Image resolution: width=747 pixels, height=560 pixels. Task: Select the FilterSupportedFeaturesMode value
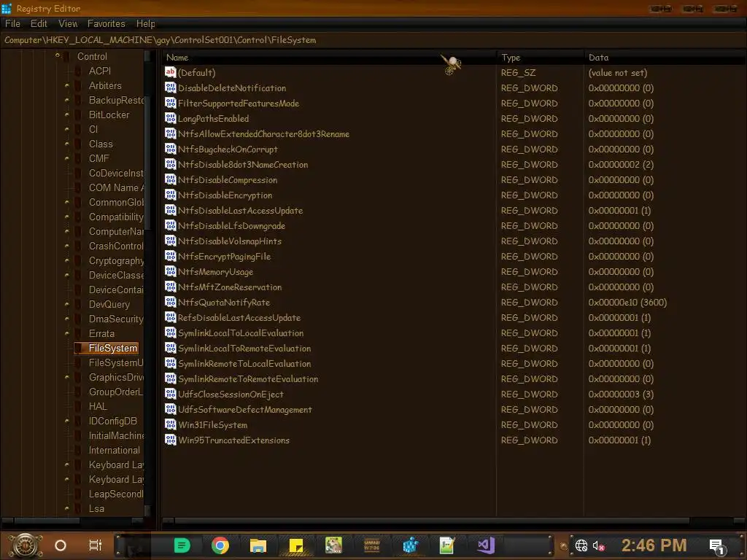pos(239,103)
